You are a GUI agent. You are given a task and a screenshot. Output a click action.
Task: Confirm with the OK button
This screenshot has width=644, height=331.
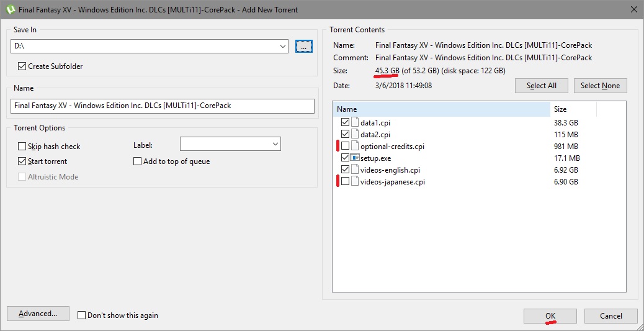coord(550,316)
